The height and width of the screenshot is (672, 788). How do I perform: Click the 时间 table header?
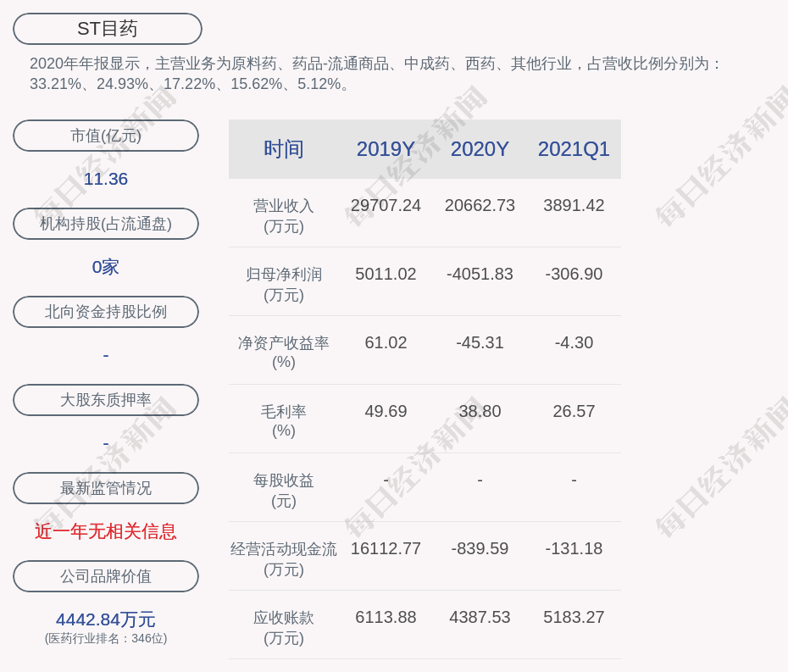(x=283, y=149)
